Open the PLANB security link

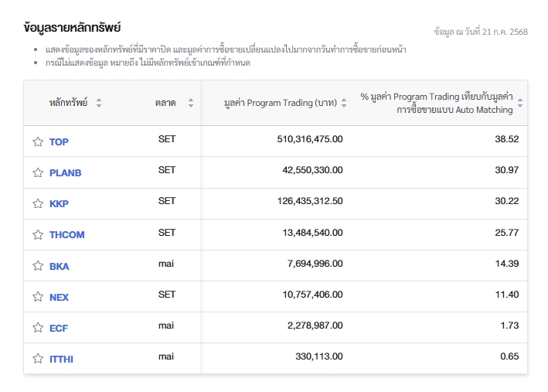66,173
